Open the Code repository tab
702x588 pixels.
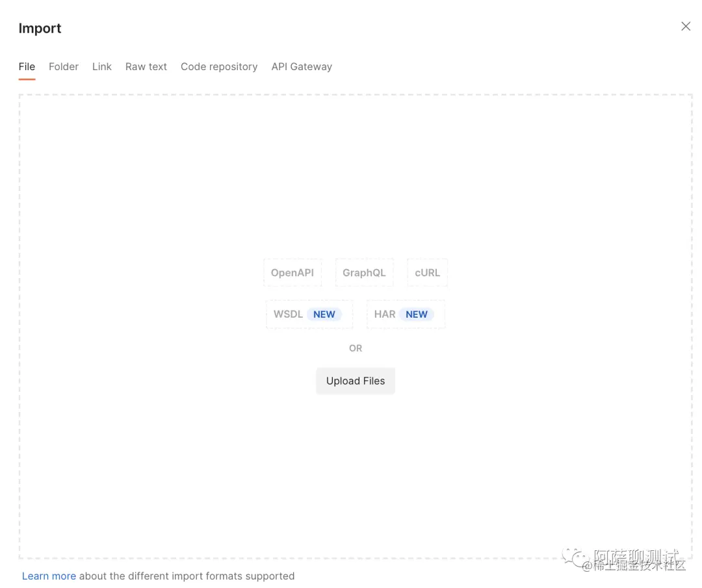coord(219,67)
